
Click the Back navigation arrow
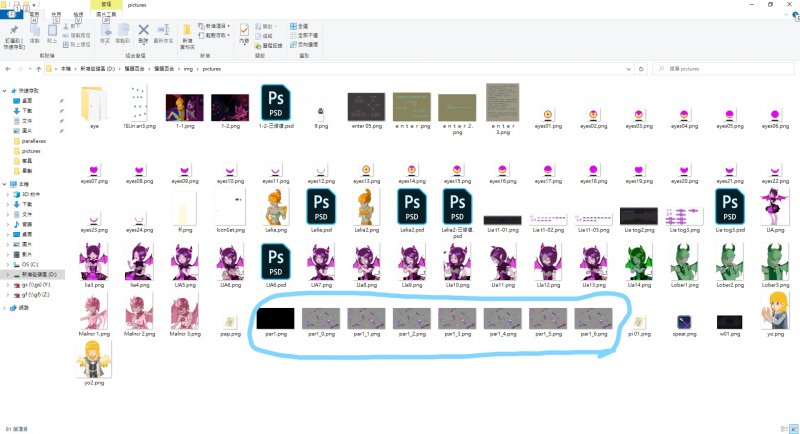click(x=8, y=69)
